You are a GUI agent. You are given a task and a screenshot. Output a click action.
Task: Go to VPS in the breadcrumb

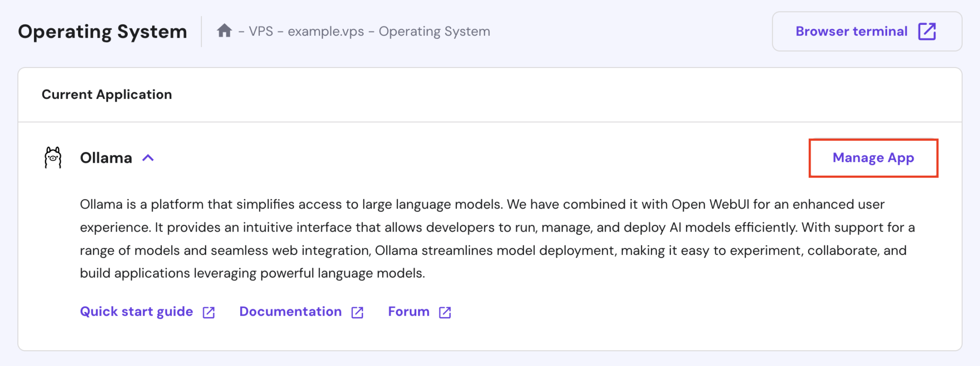pos(261,32)
